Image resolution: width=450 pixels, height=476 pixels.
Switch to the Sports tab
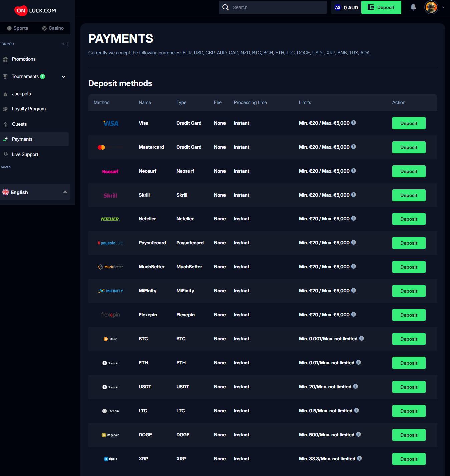(x=18, y=28)
